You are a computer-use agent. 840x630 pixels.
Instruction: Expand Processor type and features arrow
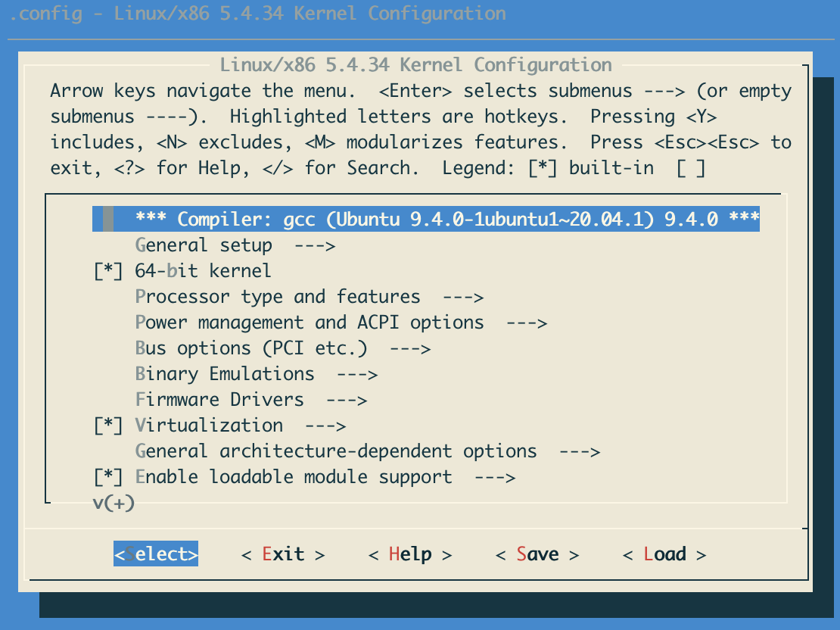(462, 297)
